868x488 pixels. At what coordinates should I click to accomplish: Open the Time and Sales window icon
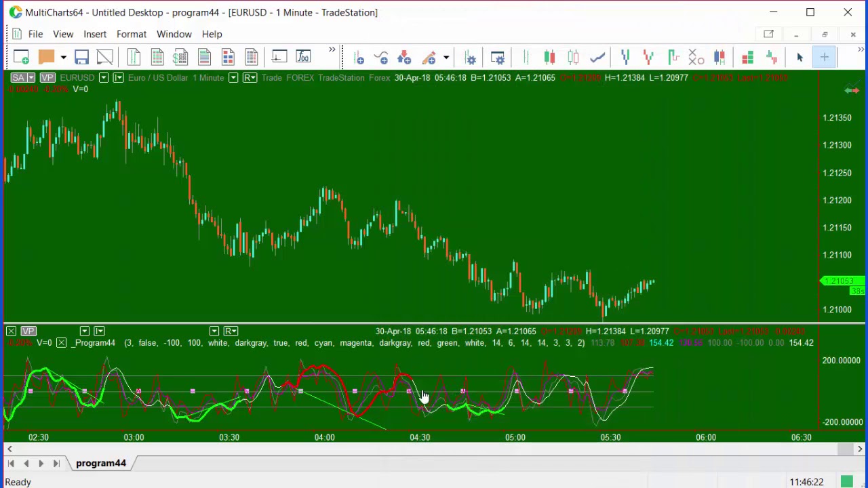point(134,58)
